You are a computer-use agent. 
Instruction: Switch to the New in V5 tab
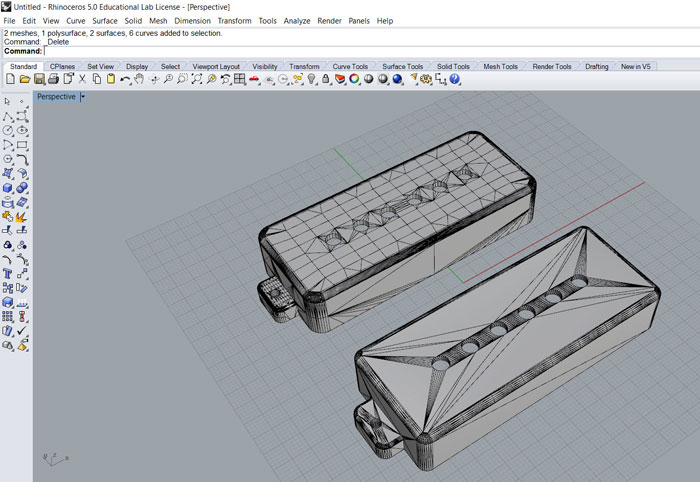coord(636,66)
